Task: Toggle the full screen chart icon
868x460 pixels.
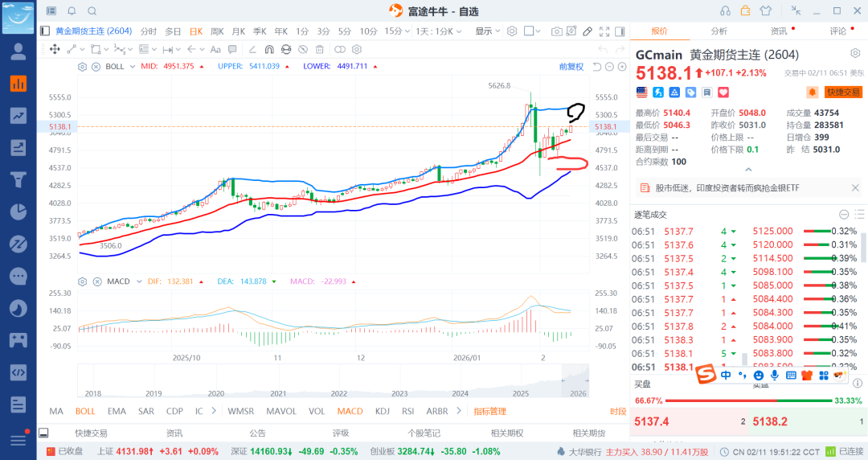Action: click(604, 31)
